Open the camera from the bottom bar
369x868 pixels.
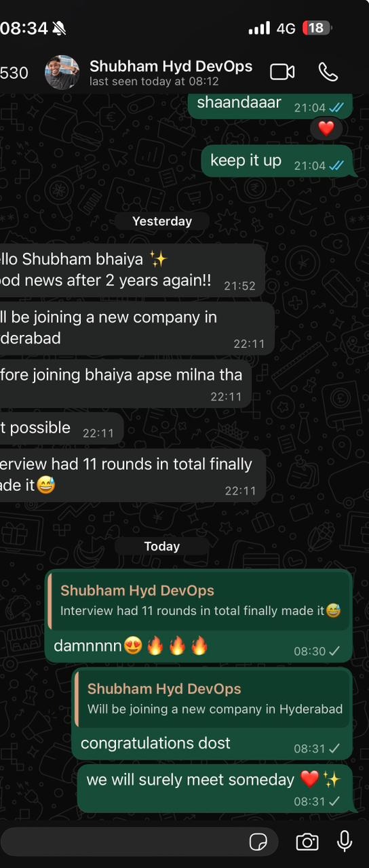tap(307, 842)
